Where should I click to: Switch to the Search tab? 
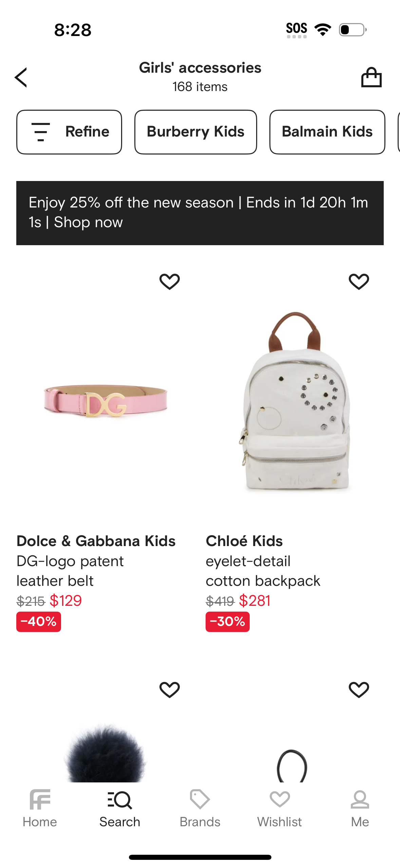120,809
